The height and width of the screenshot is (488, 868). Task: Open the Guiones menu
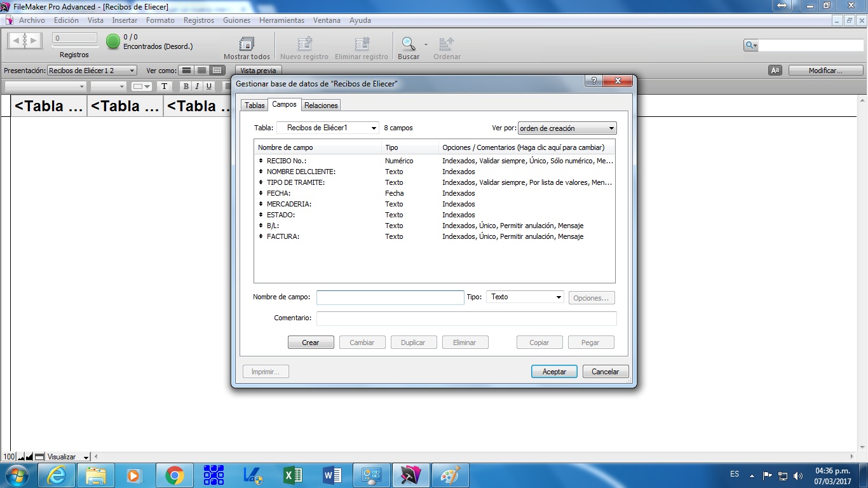pyautogui.click(x=236, y=20)
